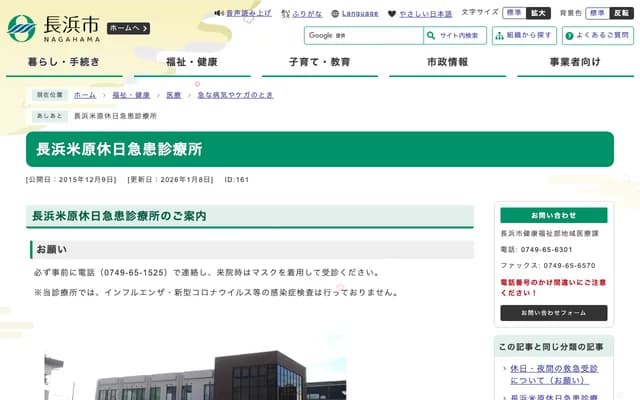Viewport: 640px width, 400px height.
Task: Click the ID:161 text
Action: click(237, 180)
